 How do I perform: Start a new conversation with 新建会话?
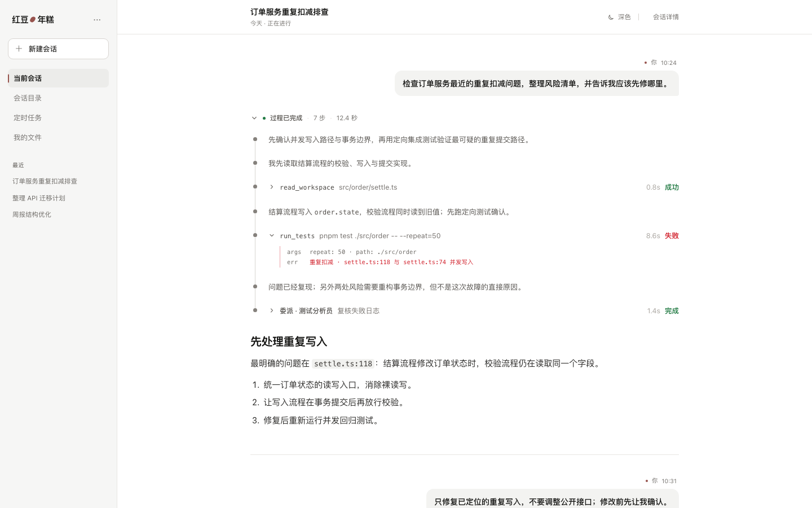pyautogui.click(x=58, y=49)
